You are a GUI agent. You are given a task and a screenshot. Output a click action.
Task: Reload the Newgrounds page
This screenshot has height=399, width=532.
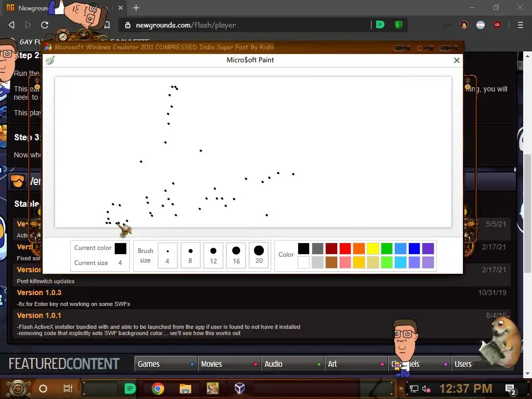point(45,25)
